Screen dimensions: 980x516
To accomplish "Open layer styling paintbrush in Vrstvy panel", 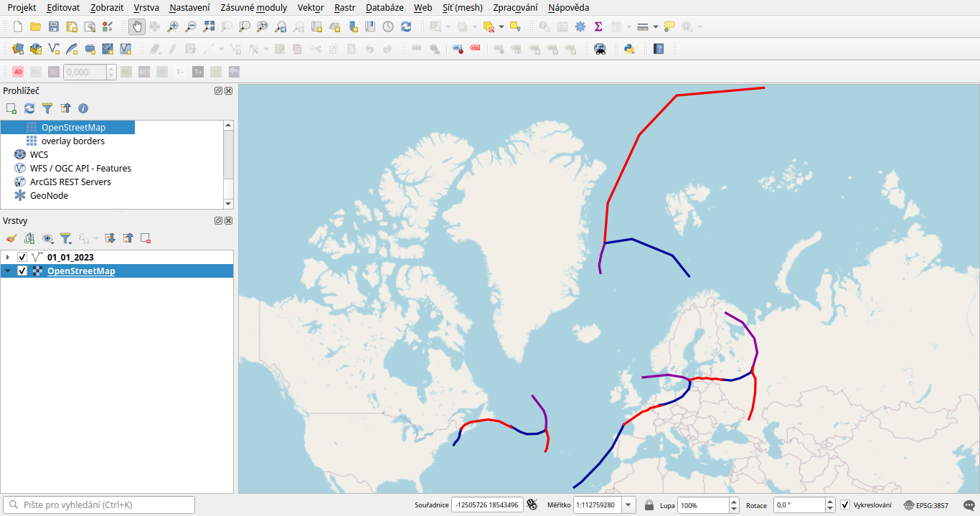I will (11, 238).
